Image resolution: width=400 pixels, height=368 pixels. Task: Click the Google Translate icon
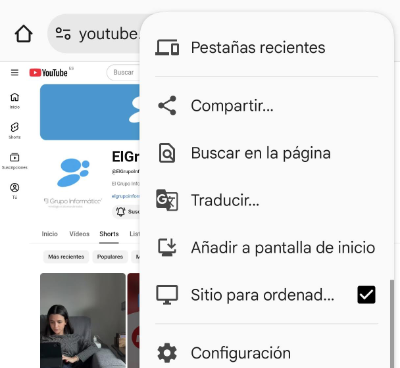pyautogui.click(x=167, y=200)
